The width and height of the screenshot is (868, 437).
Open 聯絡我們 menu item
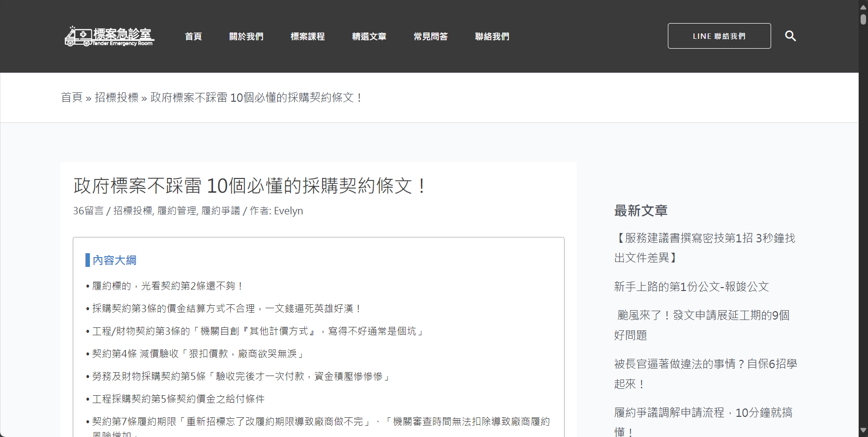click(492, 36)
